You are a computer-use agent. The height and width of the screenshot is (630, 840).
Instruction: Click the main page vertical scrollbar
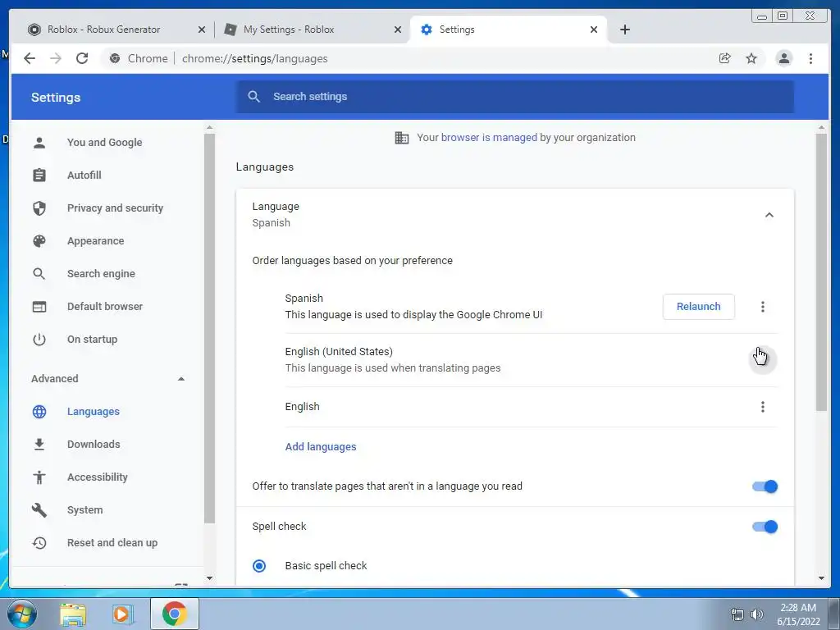click(x=821, y=272)
